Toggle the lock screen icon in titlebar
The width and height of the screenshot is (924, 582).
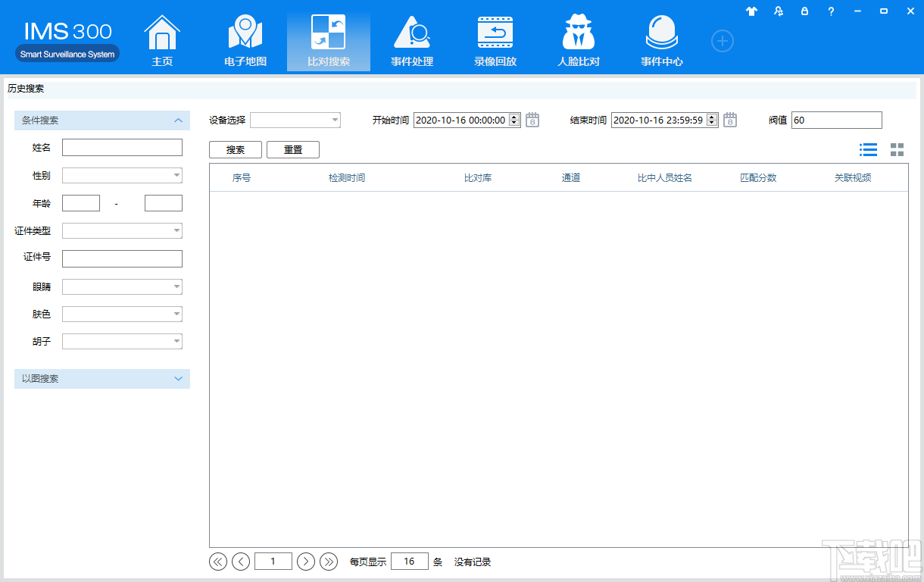[804, 11]
